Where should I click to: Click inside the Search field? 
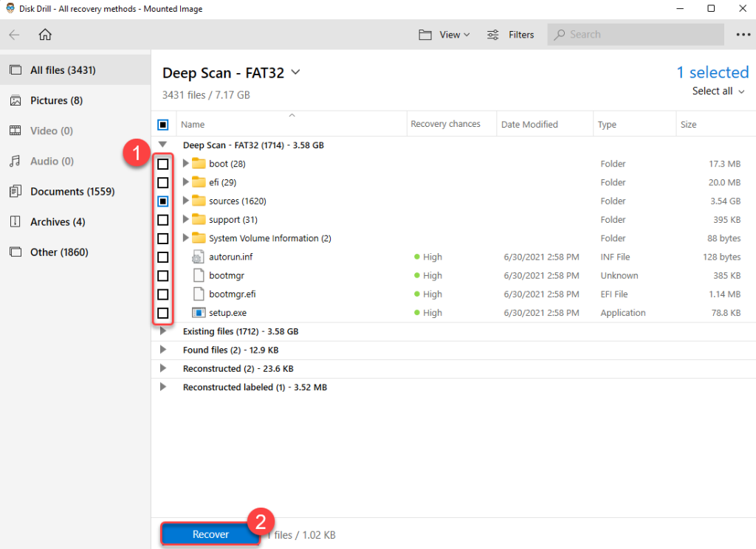(635, 34)
